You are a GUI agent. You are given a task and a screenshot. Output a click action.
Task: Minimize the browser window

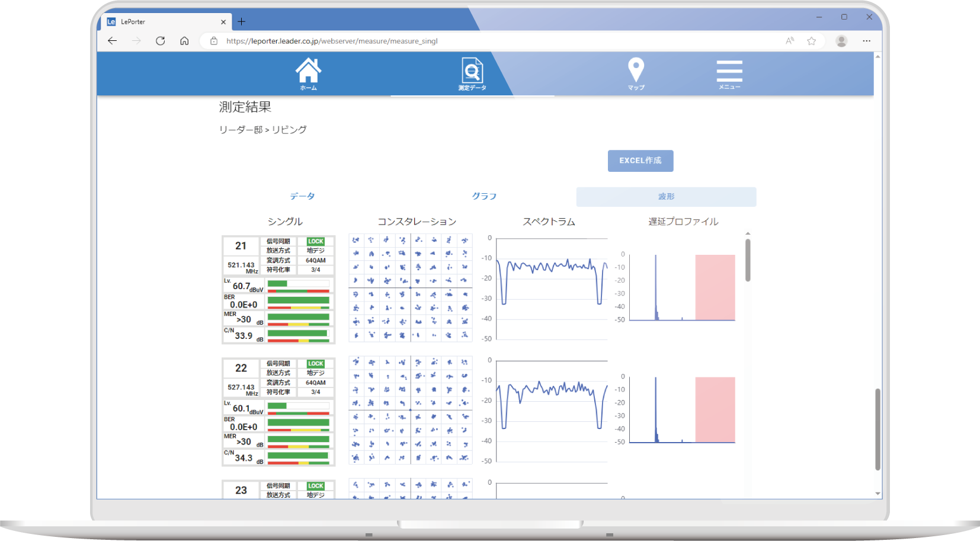point(819,17)
